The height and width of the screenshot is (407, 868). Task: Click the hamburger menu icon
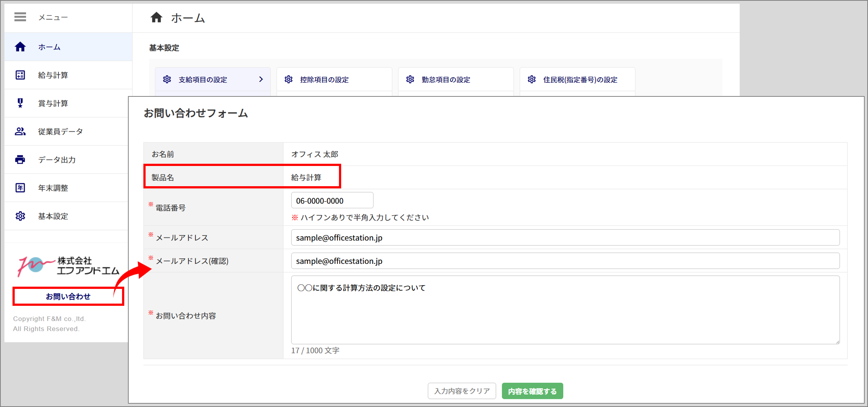pos(20,17)
